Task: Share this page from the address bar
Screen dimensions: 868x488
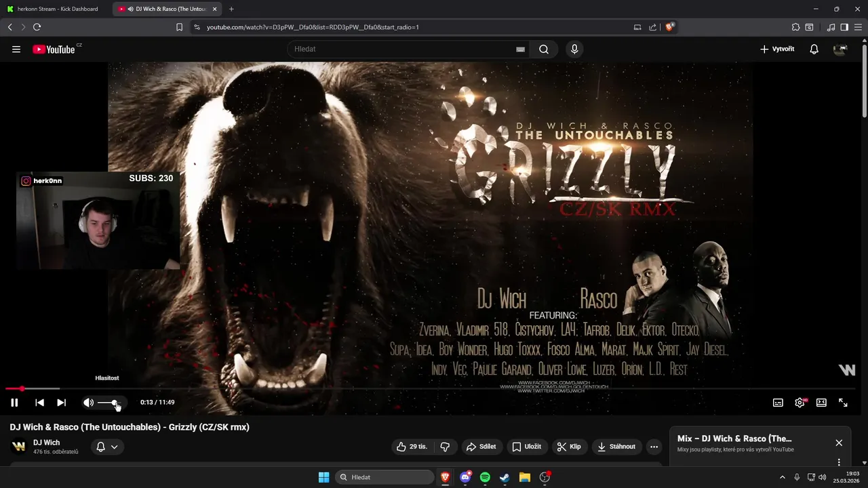Action: tap(652, 27)
